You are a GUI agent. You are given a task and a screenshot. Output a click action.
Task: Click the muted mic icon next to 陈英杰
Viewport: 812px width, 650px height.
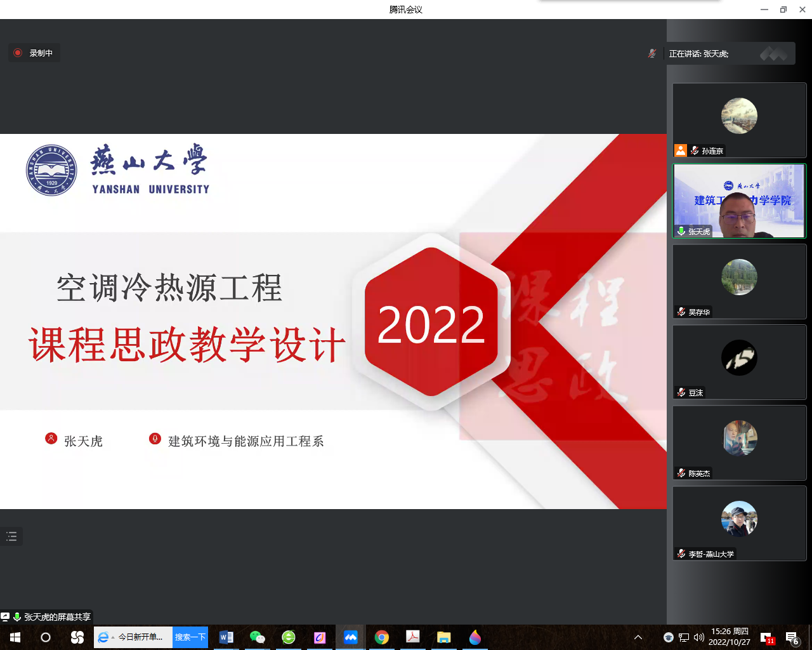(x=681, y=473)
